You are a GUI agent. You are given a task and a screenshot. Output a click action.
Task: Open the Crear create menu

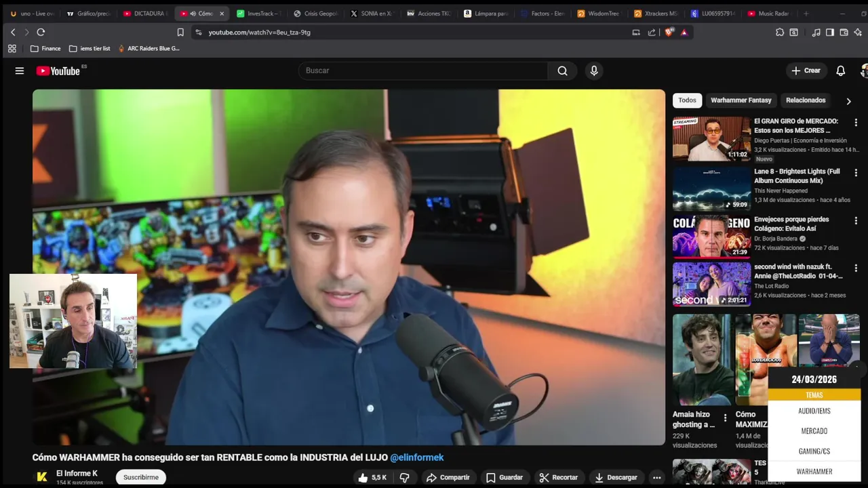tap(806, 70)
